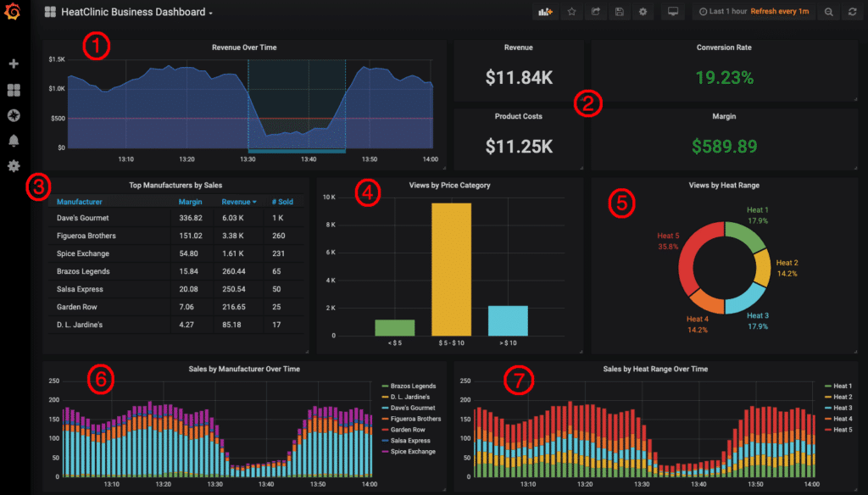Open the Views by Price Category title menu
The width and height of the screenshot is (868, 495).
point(449,186)
